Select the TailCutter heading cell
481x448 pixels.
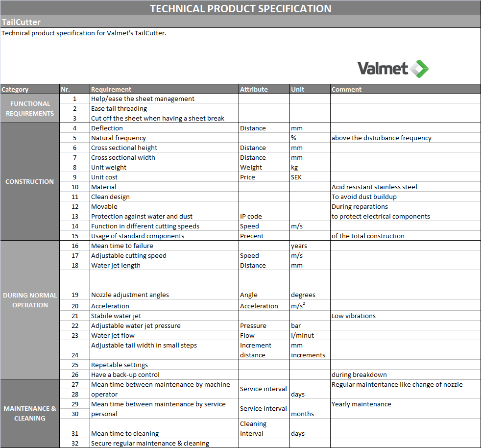pos(240,22)
